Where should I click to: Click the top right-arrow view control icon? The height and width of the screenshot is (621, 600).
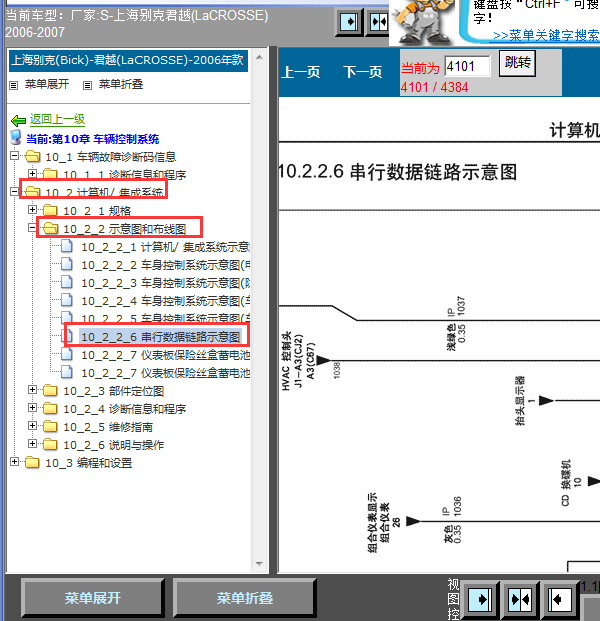pos(349,22)
